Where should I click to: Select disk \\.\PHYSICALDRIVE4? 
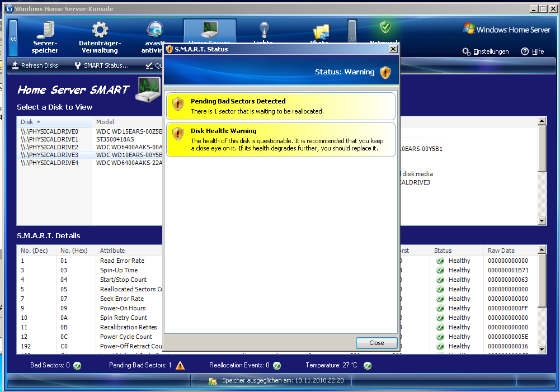coord(50,163)
